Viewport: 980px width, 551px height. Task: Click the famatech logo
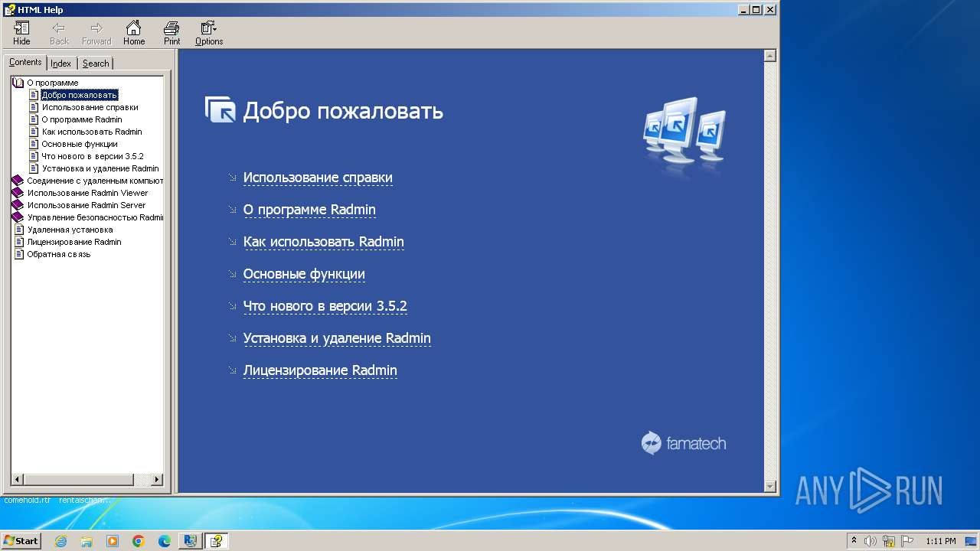click(684, 443)
